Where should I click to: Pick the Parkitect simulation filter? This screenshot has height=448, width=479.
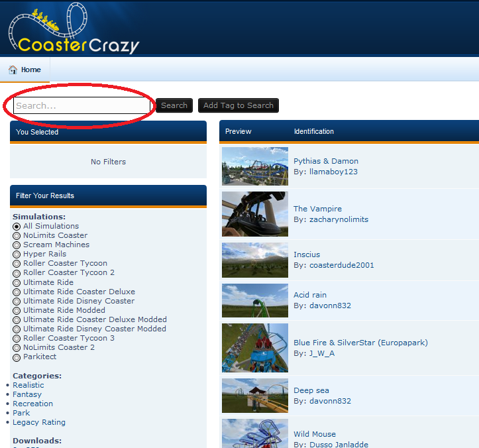(x=17, y=357)
